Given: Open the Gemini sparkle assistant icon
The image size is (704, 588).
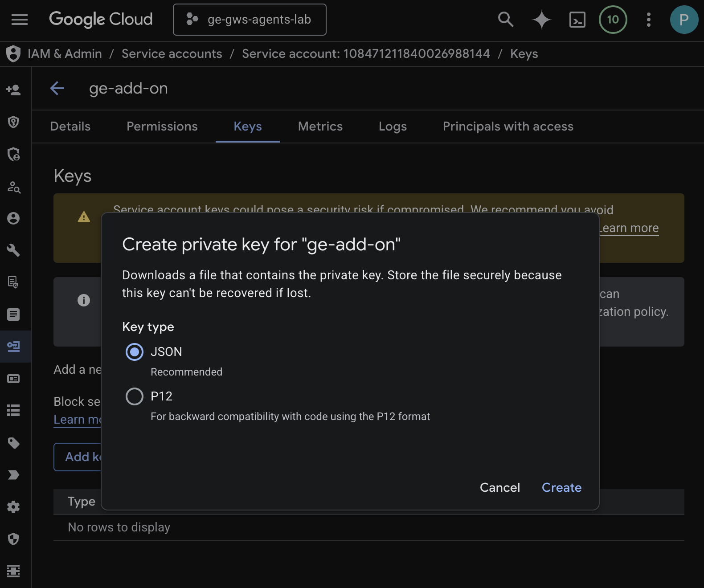Looking at the screenshot, I should [541, 20].
